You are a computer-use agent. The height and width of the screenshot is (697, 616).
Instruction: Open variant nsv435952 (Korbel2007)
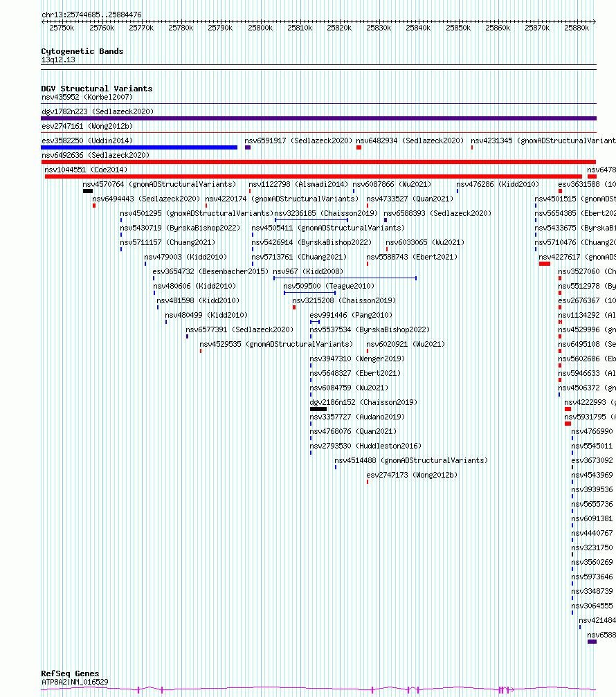[x=87, y=97]
